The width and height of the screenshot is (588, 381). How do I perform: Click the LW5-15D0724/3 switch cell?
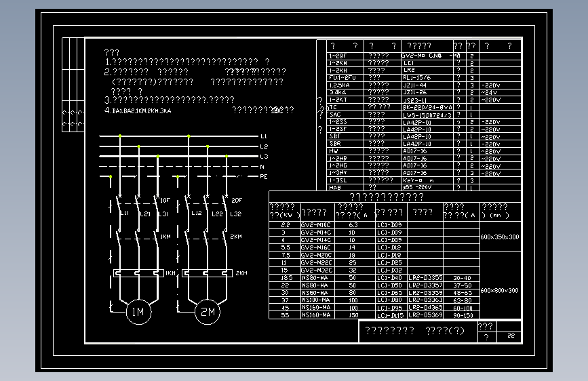pos(427,115)
